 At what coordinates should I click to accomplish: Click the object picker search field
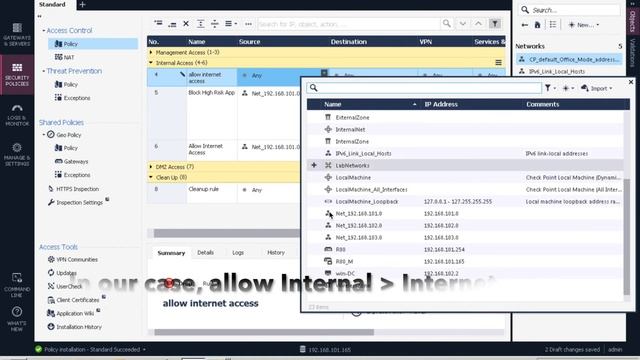click(x=424, y=88)
